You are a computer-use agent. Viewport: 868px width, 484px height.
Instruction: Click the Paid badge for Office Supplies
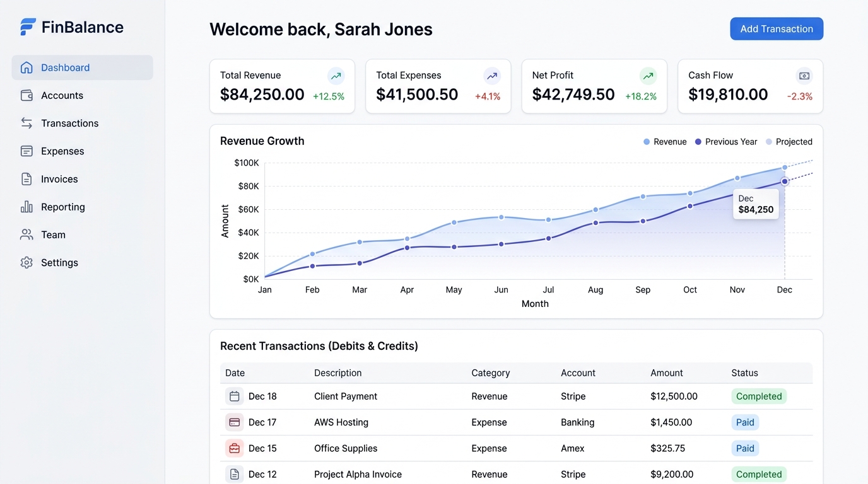tap(745, 448)
